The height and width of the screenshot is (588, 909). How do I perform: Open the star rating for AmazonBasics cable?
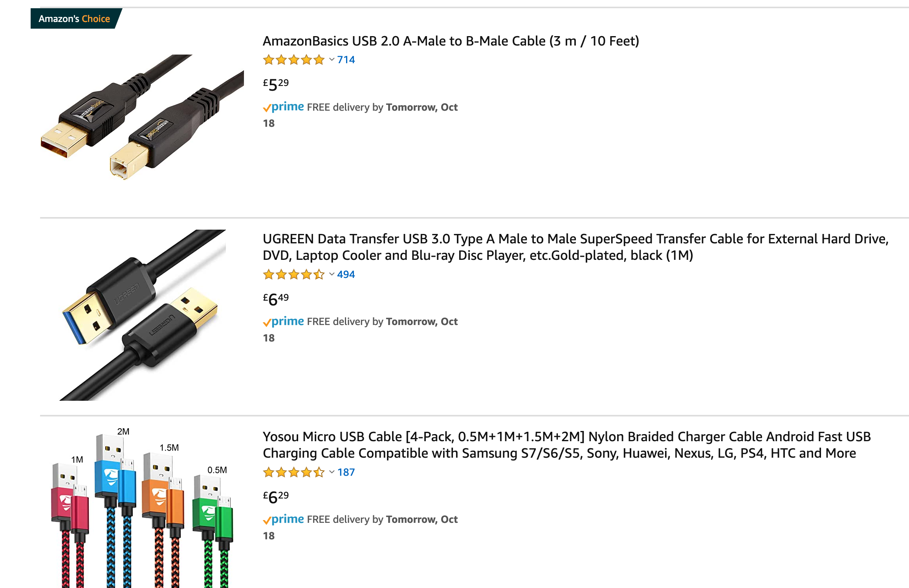pos(294,60)
